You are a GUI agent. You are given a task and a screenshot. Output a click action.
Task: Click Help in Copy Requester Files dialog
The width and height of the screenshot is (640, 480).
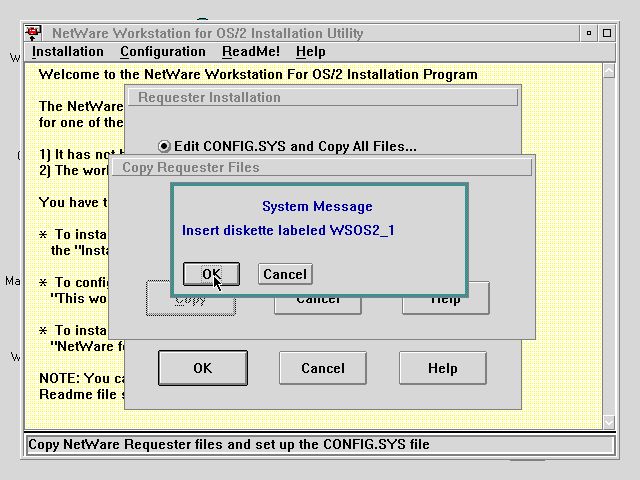pyautogui.click(x=445, y=299)
